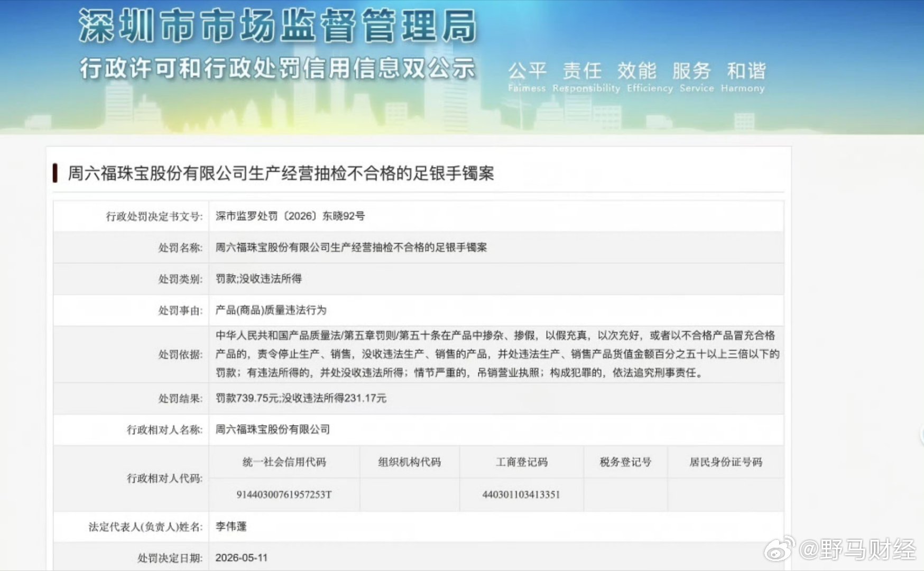Click the 服务 Service slogan text
This screenshot has height=571, width=924.
(696, 77)
